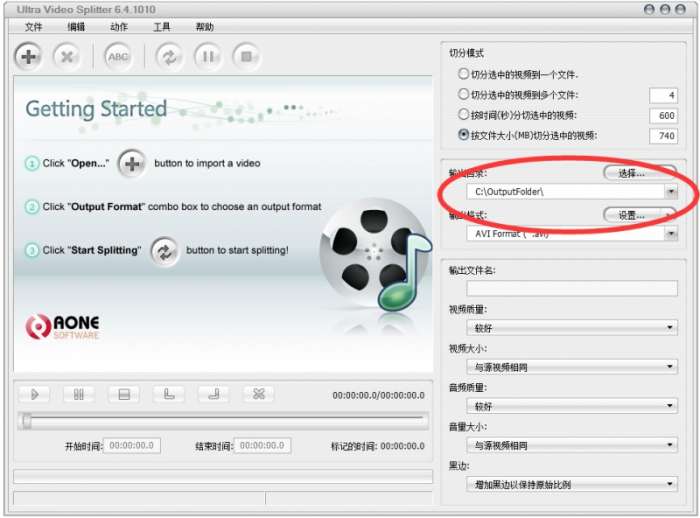Select 按文件大小(MB)切分选中的视频 radio option
The image size is (700, 518).
click(463, 134)
